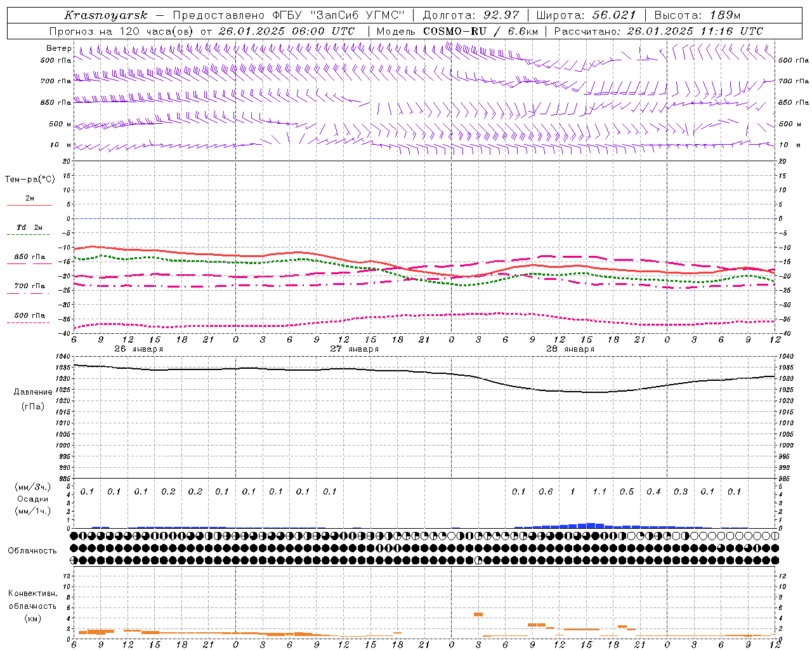This screenshot has height=650, width=812.
Task: Select the 'Предоставлено ФГБУ "ЗапСиб УГМС"' text
Action: 289,15
